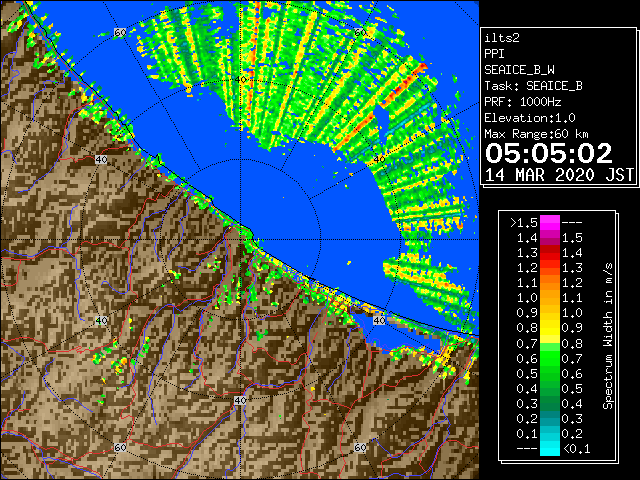Pick the cyan bottom legend swatch
640x480 pixels.
(x=550, y=449)
